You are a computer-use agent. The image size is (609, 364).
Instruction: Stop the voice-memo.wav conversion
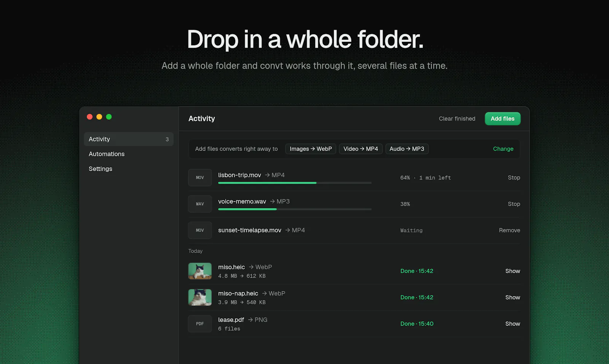514,204
